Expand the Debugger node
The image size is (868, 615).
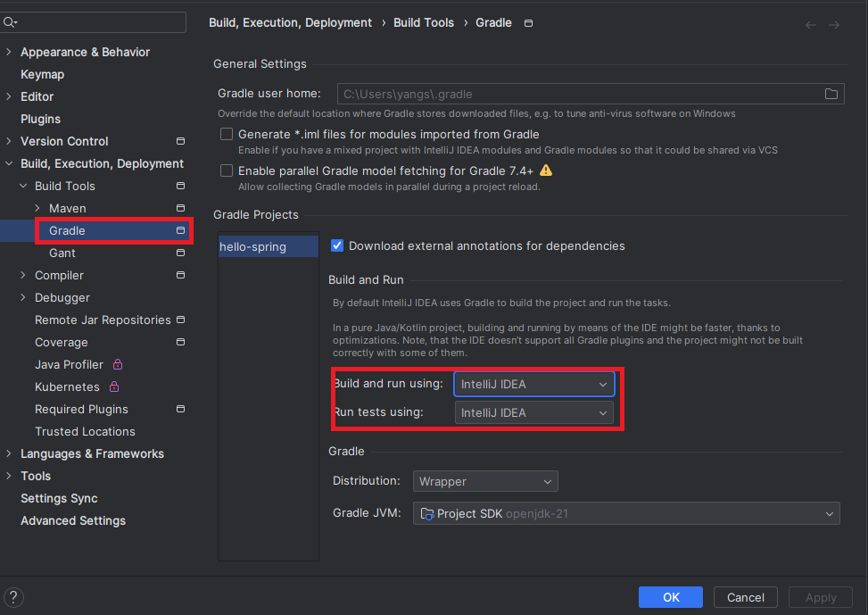point(23,297)
